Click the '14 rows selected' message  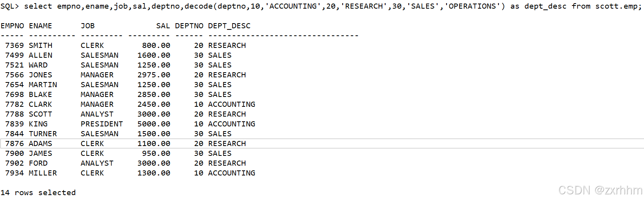38,193
